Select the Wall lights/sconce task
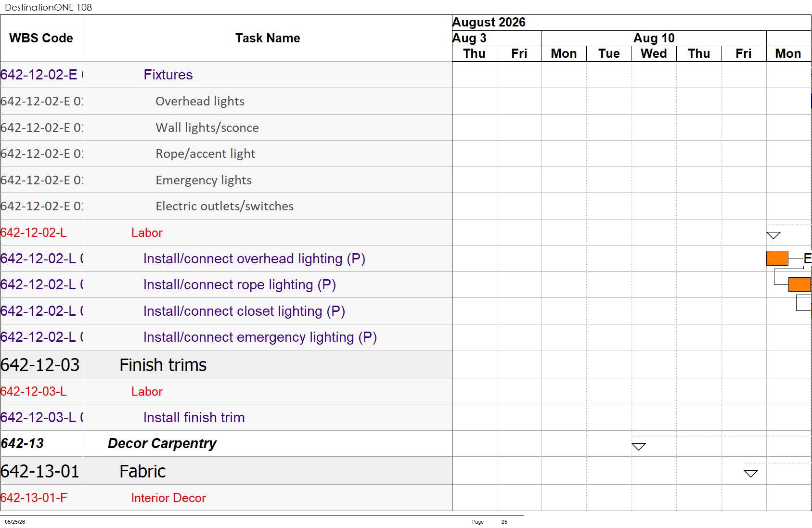812x528 pixels. [x=207, y=128]
